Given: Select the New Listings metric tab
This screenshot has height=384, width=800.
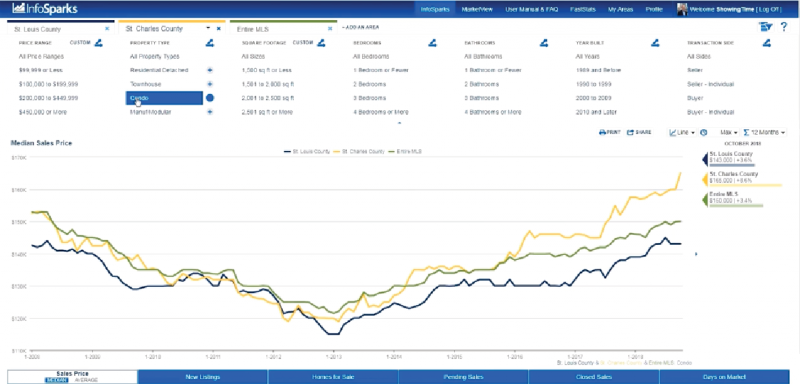Looking at the screenshot, I should [203, 377].
